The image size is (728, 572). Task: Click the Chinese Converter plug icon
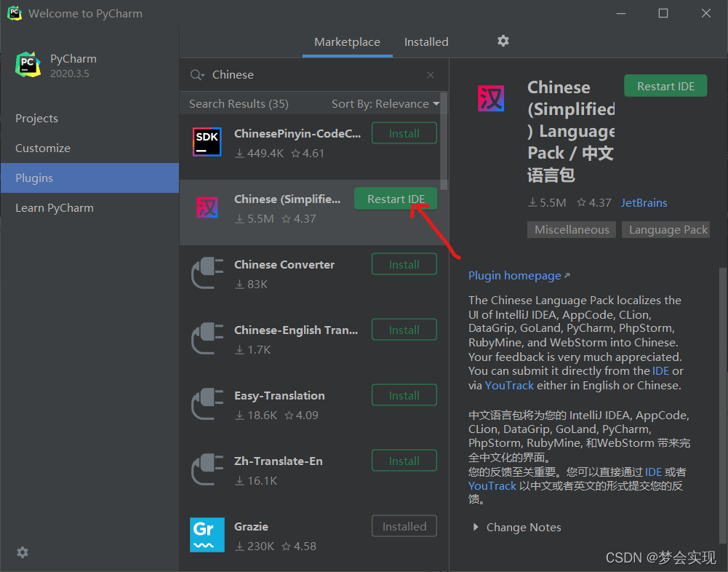tap(207, 273)
